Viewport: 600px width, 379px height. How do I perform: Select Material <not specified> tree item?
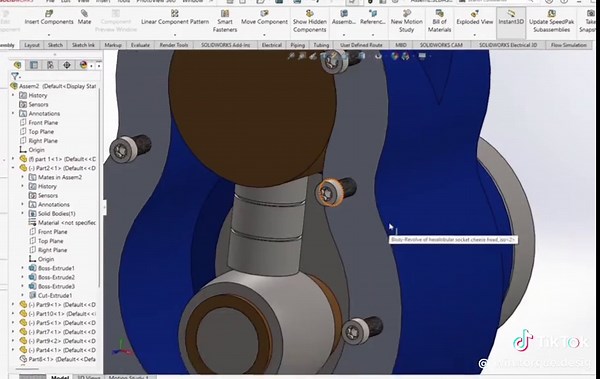62,222
